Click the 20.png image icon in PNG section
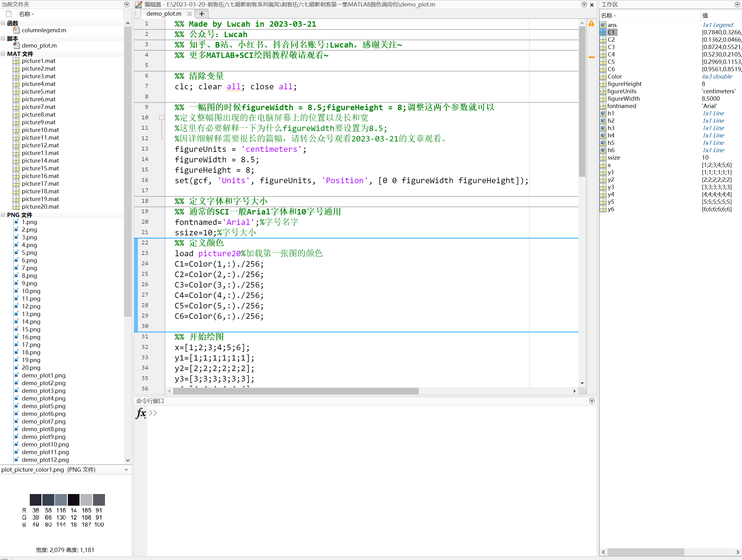Viewport: 742px width, 560px height. tap(17, 368)
